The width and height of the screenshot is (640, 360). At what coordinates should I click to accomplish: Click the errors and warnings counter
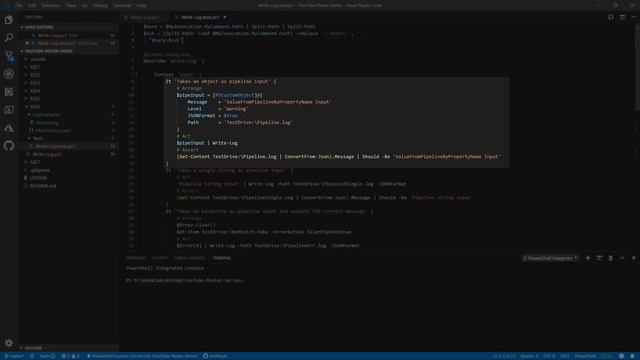[x=70, y=356]
